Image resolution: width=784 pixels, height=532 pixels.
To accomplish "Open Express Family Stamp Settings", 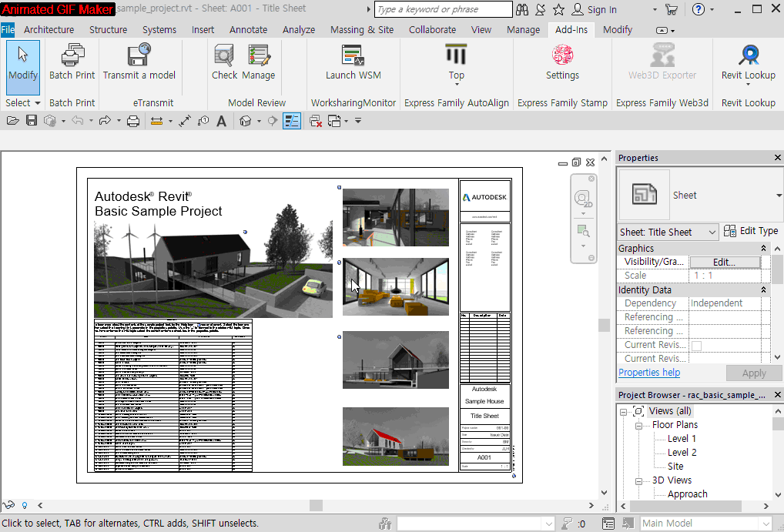I will tap(562, 60).
